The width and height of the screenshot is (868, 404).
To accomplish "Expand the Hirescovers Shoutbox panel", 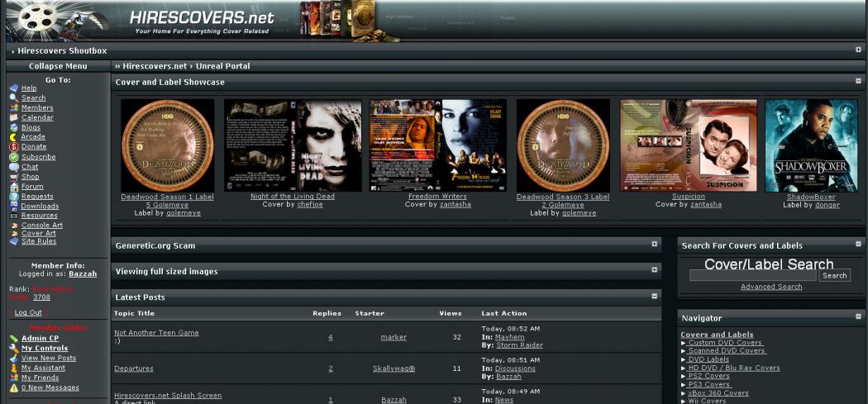I will click(858, 50).
